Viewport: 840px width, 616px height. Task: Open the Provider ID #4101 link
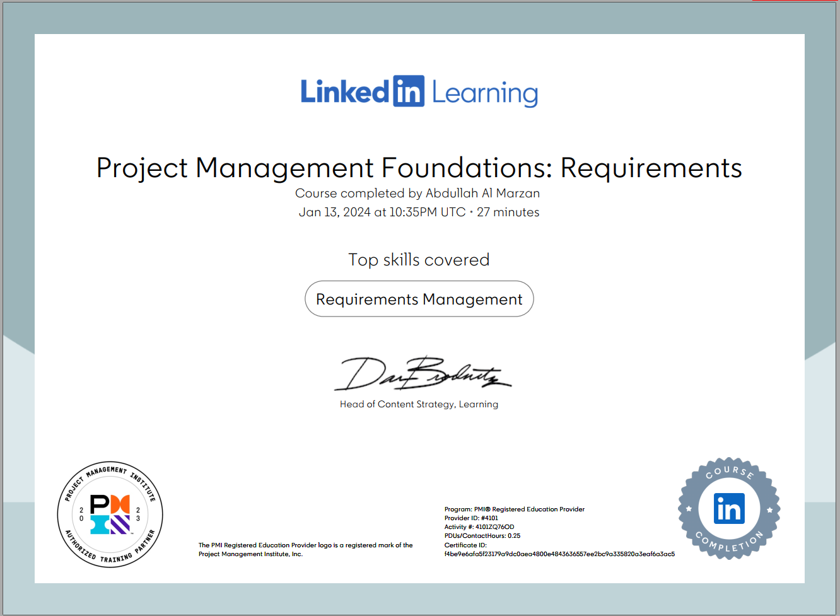471,518
